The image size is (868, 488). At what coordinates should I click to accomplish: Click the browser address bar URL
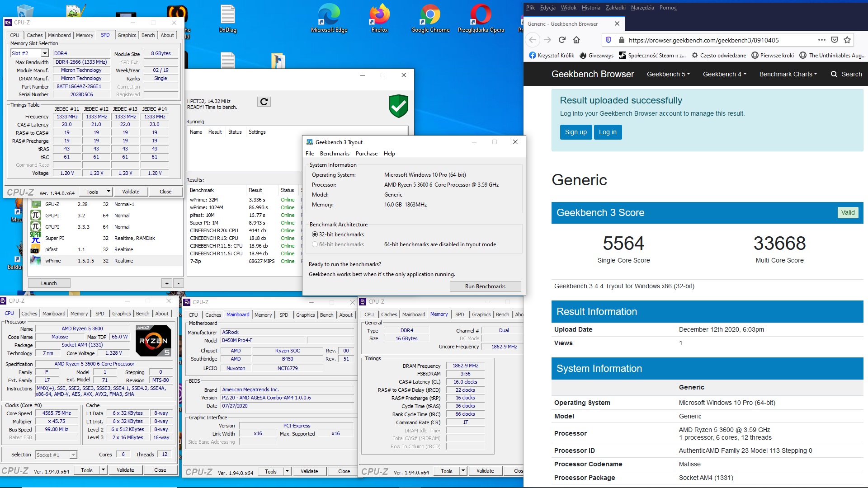[x=703, y=40]
